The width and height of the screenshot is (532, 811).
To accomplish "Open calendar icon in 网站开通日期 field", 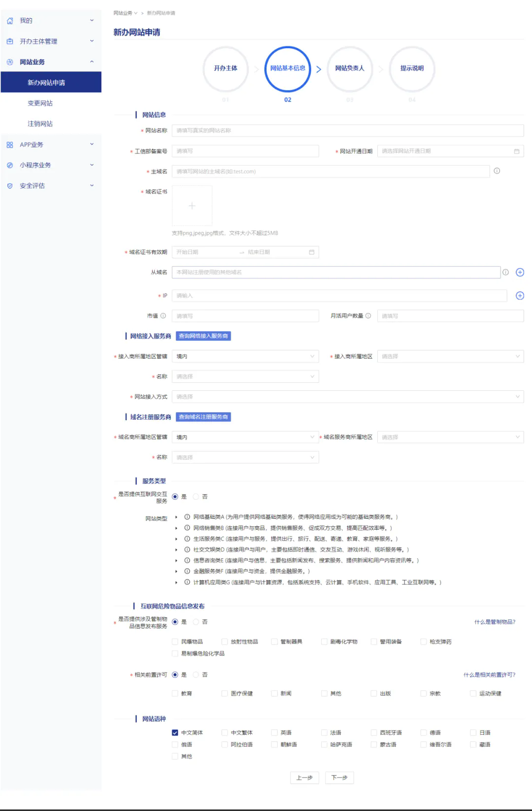I will (516, 151).
